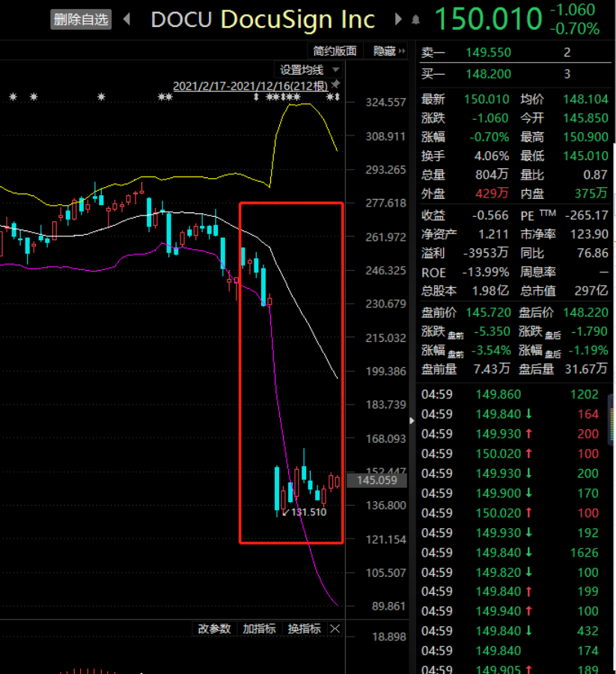Click the trade list scrollbar
Viewport: 616px width, 674px height.
(x=612, y=419)
